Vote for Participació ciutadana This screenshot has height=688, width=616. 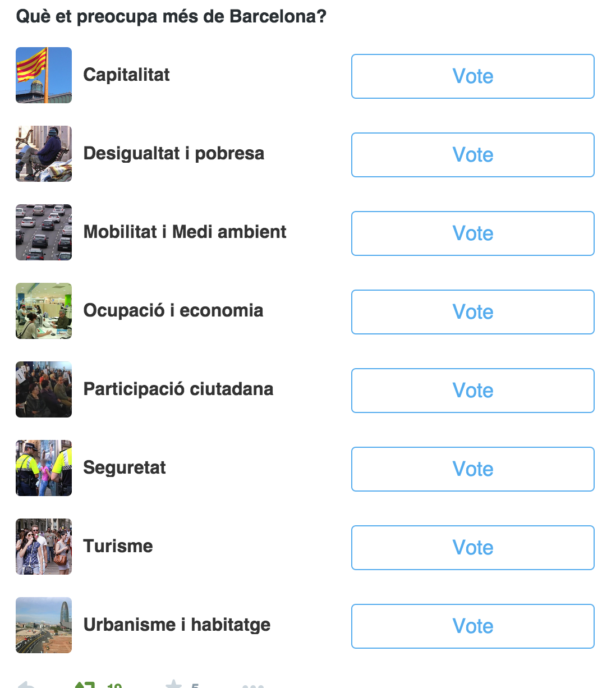click(472, 391)
